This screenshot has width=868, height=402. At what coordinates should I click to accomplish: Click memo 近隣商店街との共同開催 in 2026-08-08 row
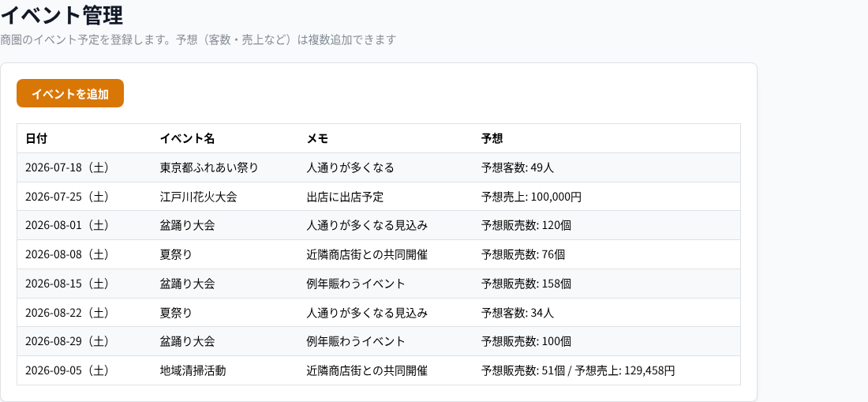click(x=367, y=255)
